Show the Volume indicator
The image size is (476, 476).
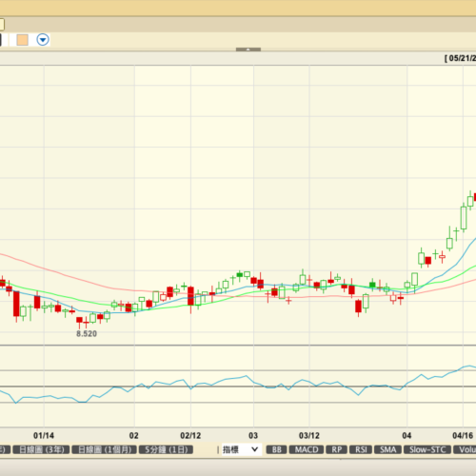[465, 449]
